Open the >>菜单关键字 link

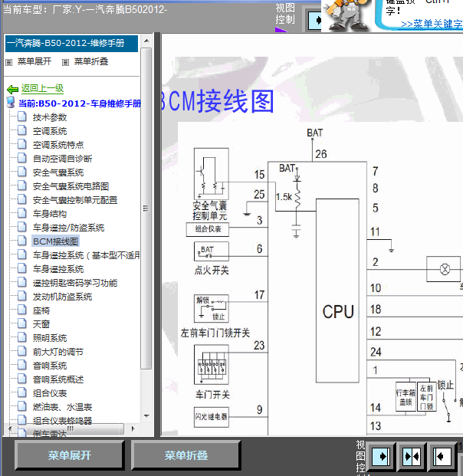click(432, 24)
